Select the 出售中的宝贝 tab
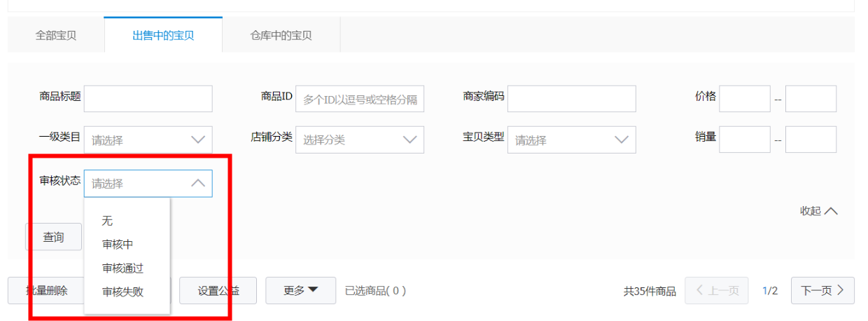Viewport: 868px width, 321px height. 163,35
